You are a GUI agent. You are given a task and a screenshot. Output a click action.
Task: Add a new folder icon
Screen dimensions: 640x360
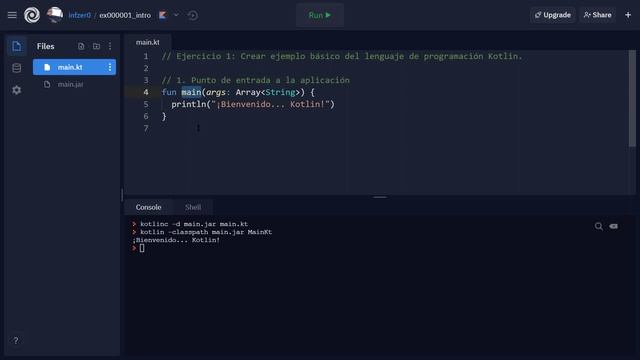[x=96, y=46]
